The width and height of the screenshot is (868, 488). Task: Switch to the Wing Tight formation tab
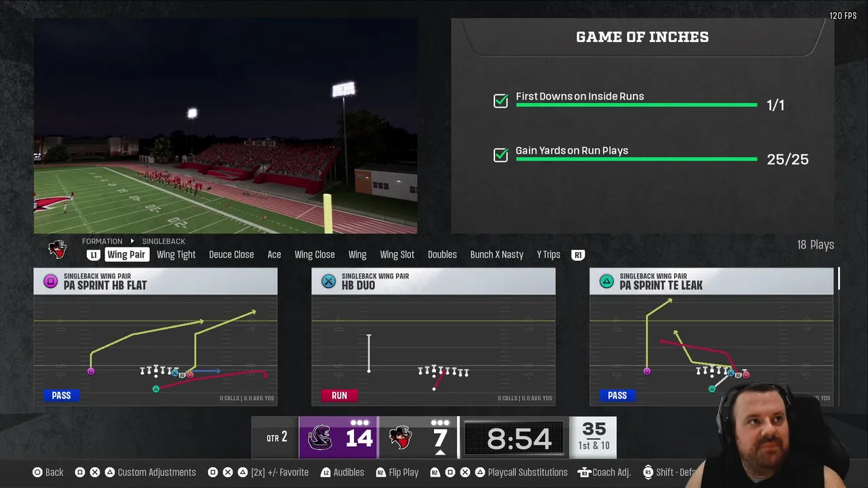(x=176, y=255)
